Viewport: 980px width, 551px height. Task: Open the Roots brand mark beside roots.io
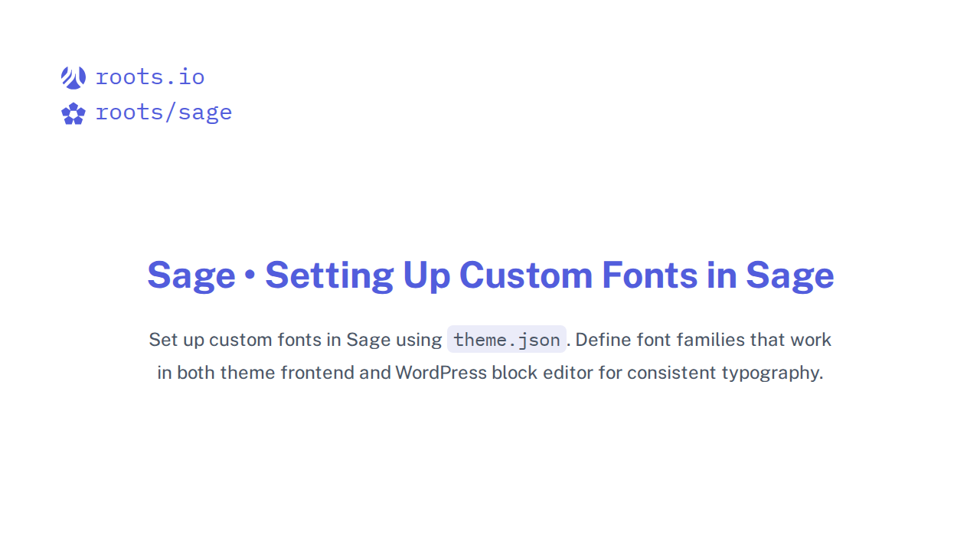[73, 77]
